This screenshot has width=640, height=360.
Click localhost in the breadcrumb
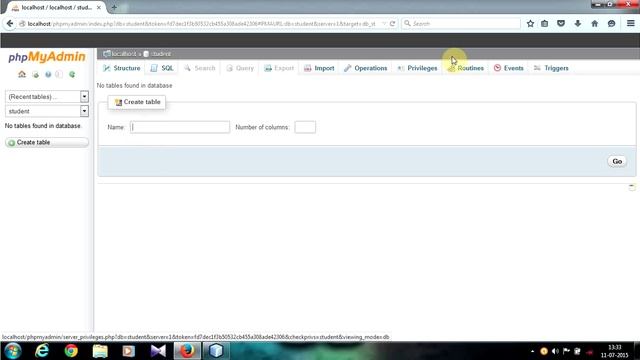tap(124, 54)
